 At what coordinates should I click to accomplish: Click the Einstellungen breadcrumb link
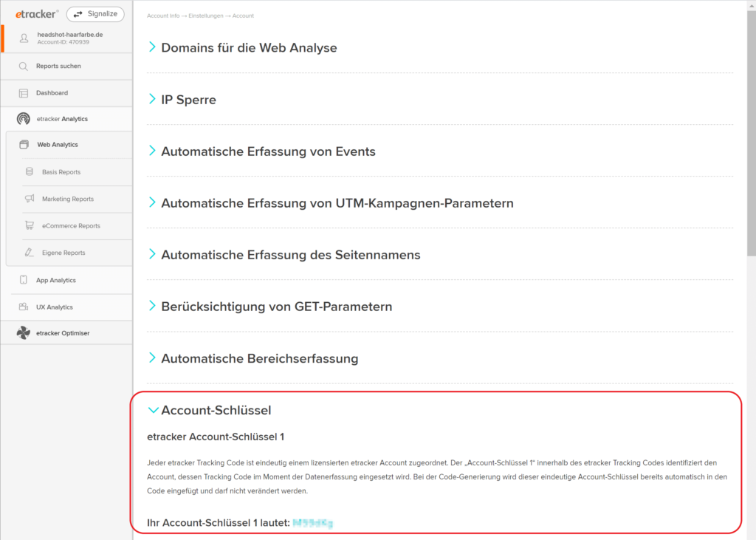(x=206, y=16)
